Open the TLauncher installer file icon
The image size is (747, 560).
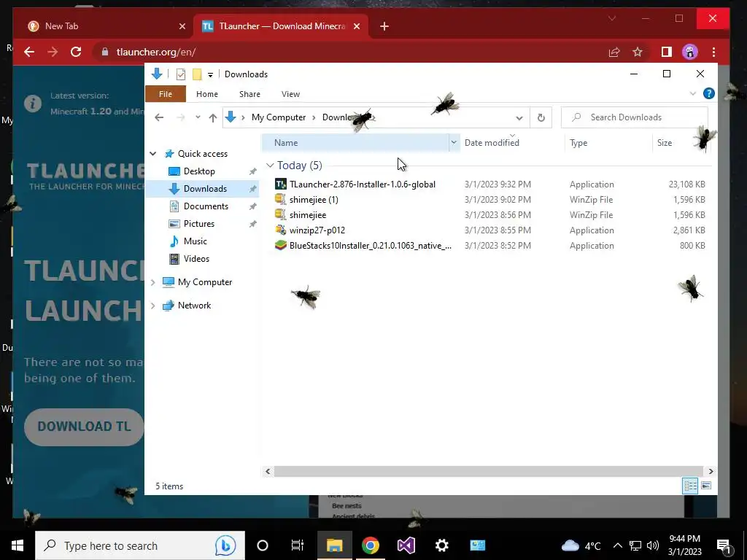(x=281, y=184)
